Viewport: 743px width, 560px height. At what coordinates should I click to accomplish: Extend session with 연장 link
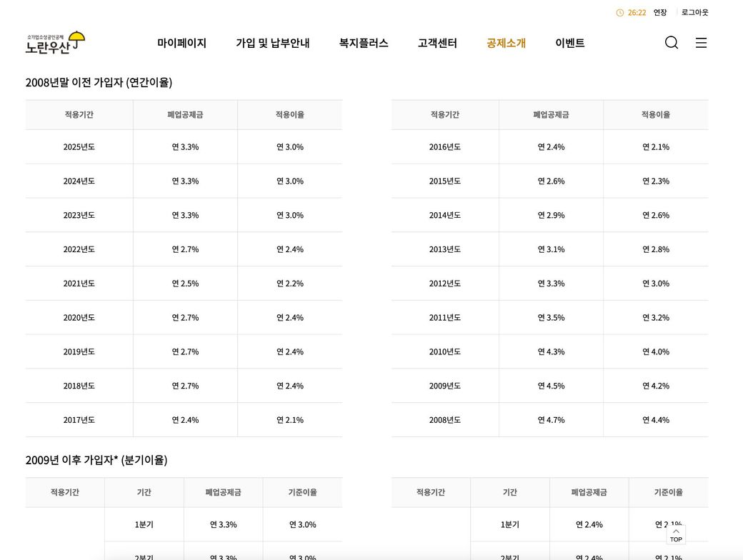coord(659,13)
